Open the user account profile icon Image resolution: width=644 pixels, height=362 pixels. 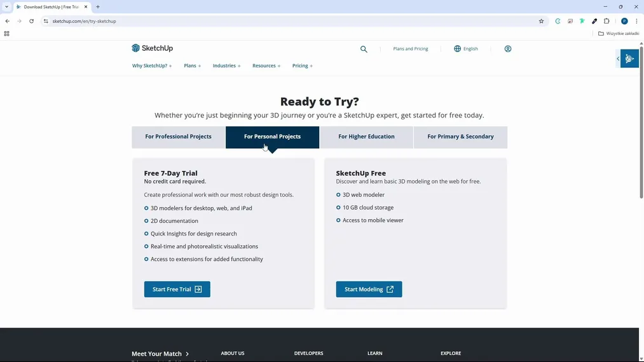coord(508,49)
